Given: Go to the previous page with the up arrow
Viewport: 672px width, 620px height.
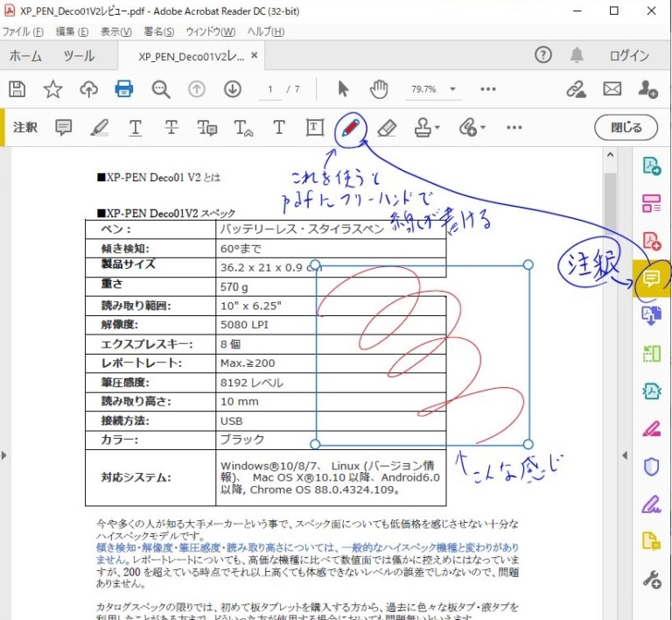Looking at the screenshot, I should (x=197, y=89).
